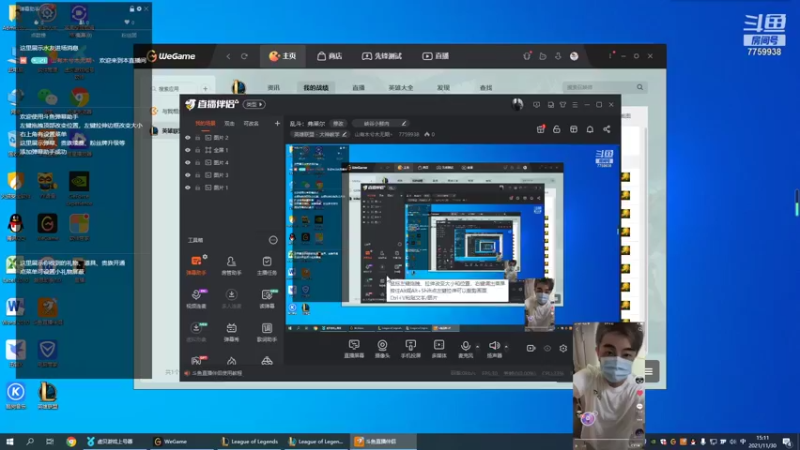
Task: Open Chrome from taskbar
Action: point(71,441)
